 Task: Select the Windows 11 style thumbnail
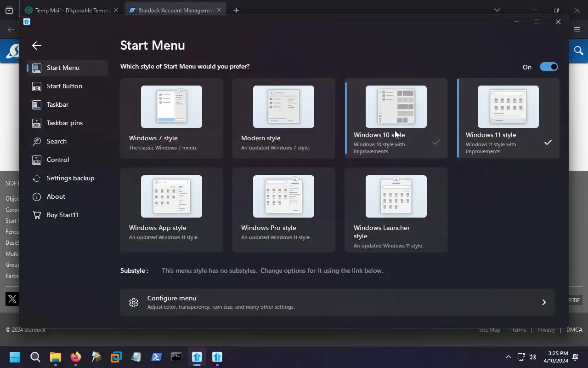pyautogui.click(x=508, y=107)
